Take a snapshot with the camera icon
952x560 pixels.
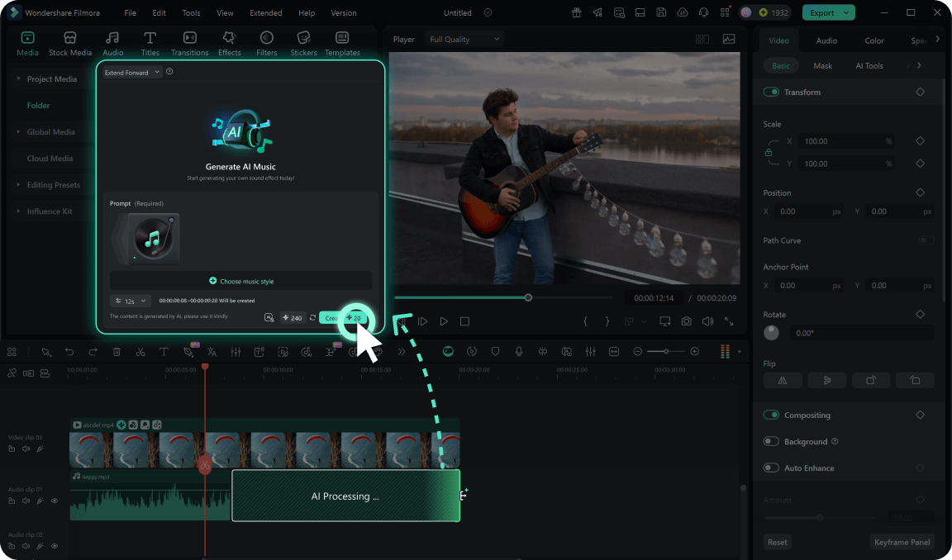(686, 321)
